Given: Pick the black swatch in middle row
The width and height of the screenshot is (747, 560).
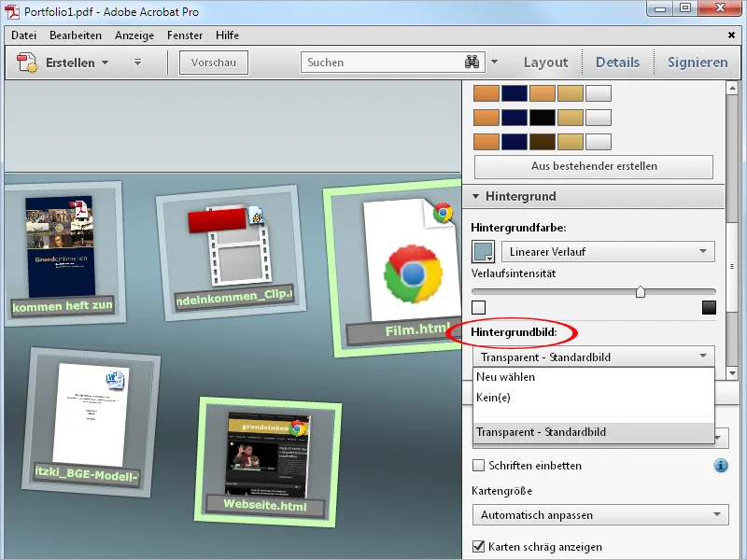Looking at the screenshot, I should [x=543, y=118].
